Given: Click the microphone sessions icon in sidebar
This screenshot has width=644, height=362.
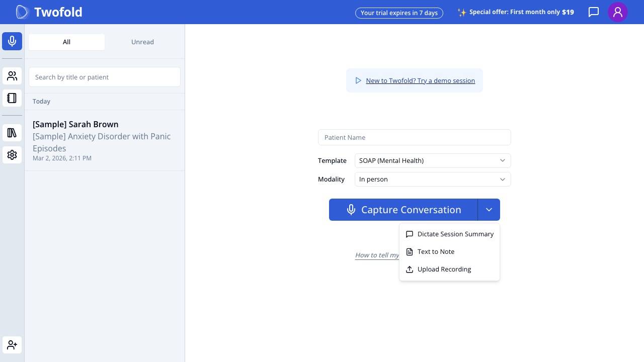Looking at the screenshot, I should click(12, 41).
